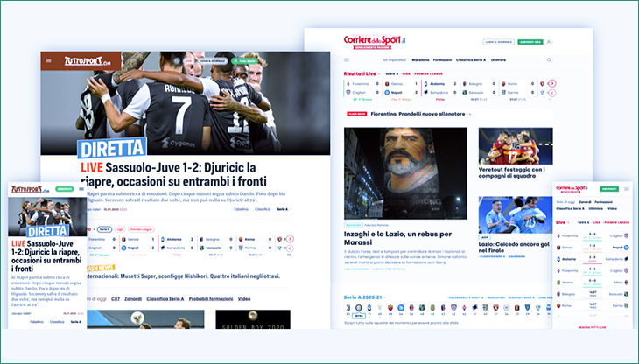Viewport: 639px width, 364px height.
Task: Open 'Inzaghi e la Lazio, un rebus' headline
Action: [397, 238]
